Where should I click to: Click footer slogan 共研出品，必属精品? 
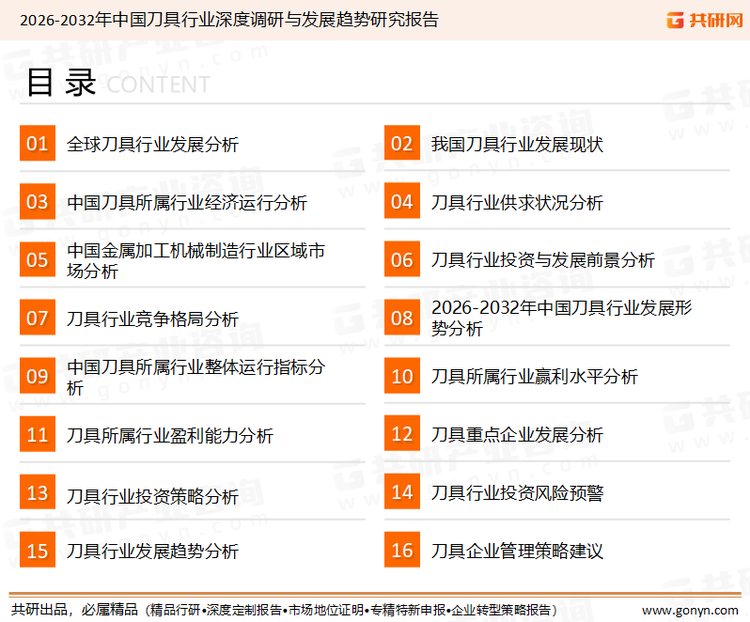[75, 610]
